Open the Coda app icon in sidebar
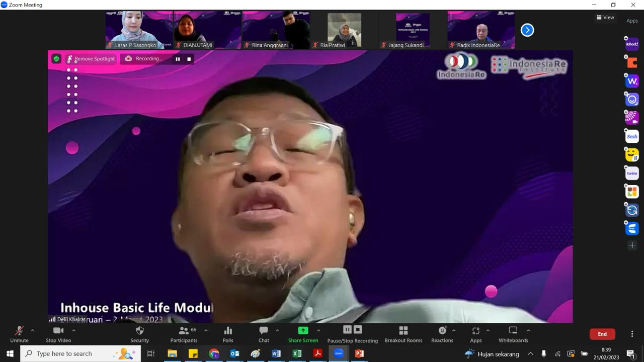 pyautogui.click(x=632, y=63)
